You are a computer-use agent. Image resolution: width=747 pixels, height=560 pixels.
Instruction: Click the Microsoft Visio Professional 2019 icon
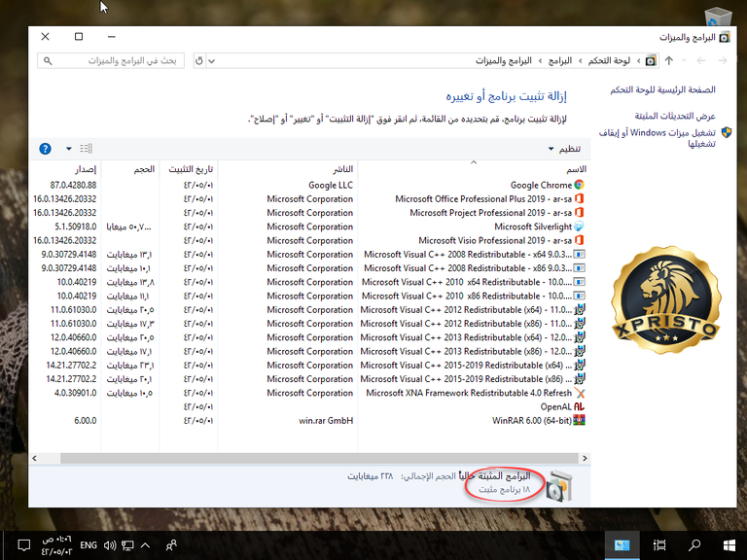580,240
